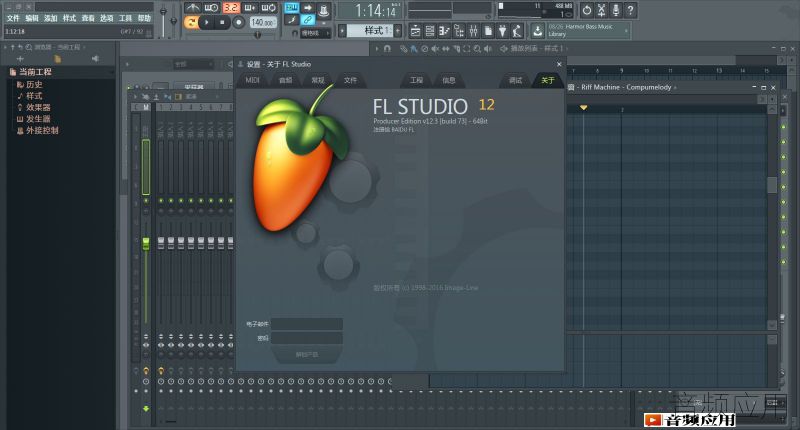The width and height of the screenshot is (800, 430).
Task: Open the project picker icon
Action: pos(488,32)
